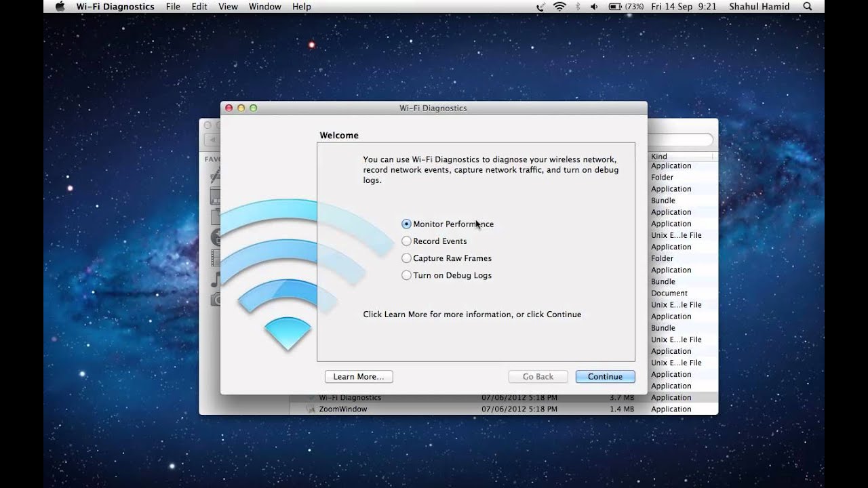The height and width of the screenshot is (488, 868).
Task: Select Turn on Debug Logs option
Action: tap(447, 275)
